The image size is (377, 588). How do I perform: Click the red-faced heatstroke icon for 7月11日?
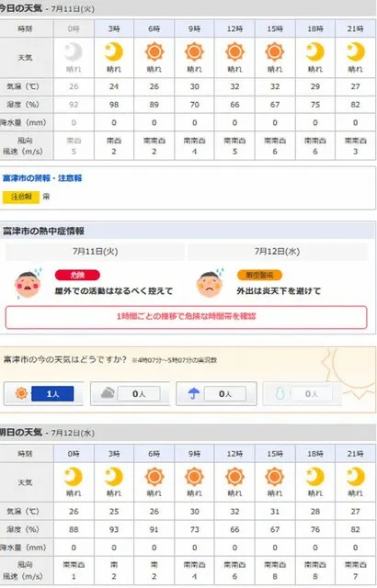(28, 283)
